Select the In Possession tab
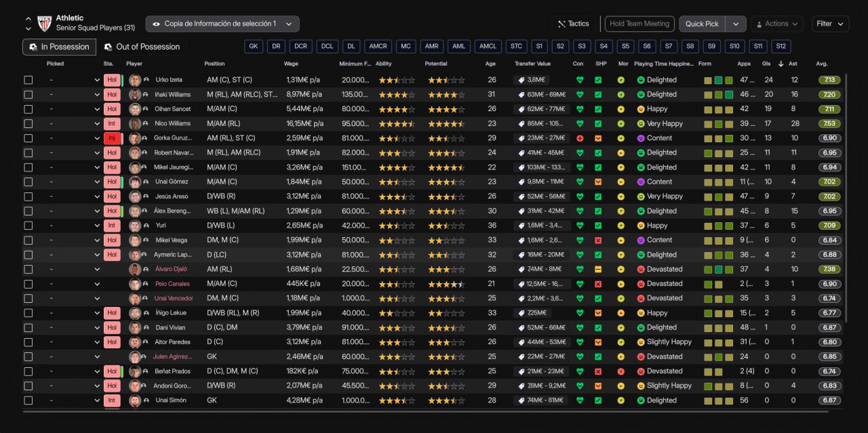Screen dimensions: 868x433 click(x=59, y=47)
